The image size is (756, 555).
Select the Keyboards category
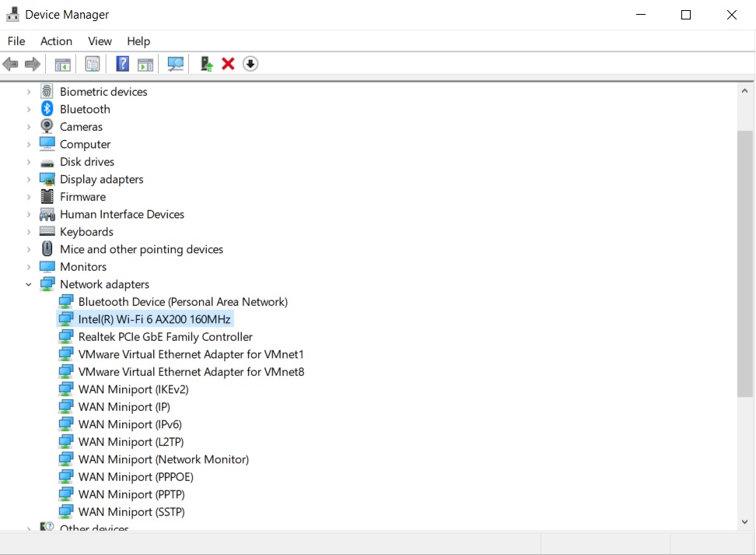click(x=86, y=232)
